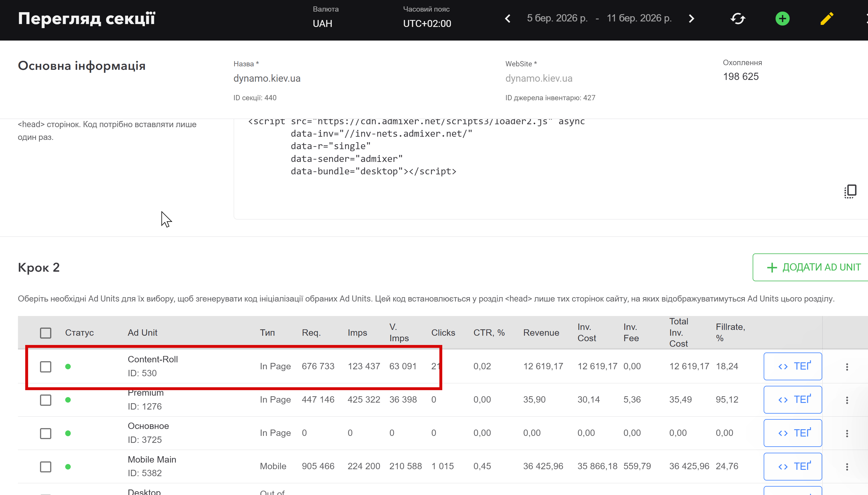
Task: Go to the previous date range
Action: (x=508, y=18)
